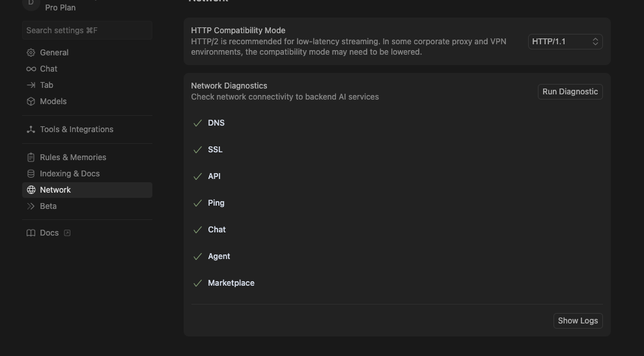The height and width of the screenshot is (356, 644).
Task: Click the external link icon beside Docs
Action: (67, 233)
